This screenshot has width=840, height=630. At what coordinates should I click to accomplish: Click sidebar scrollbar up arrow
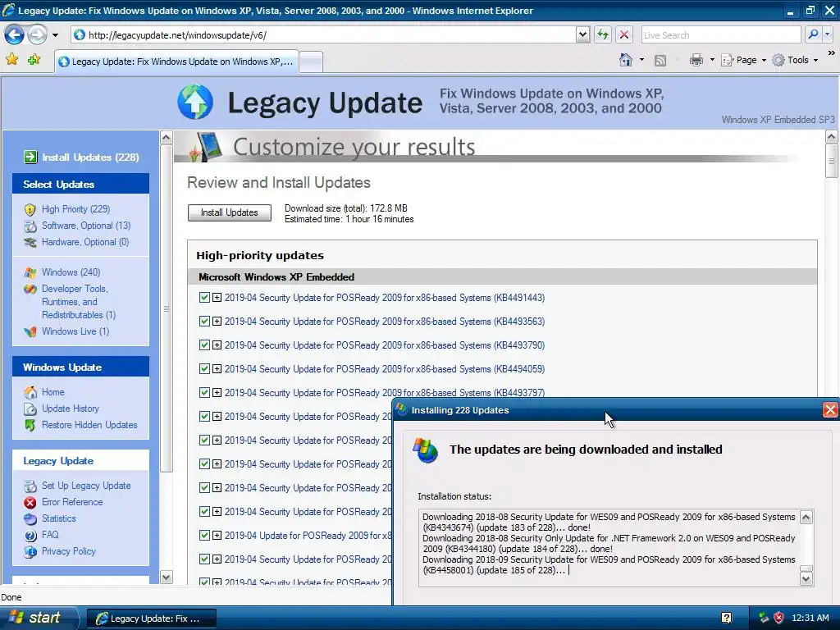point(166,138)
